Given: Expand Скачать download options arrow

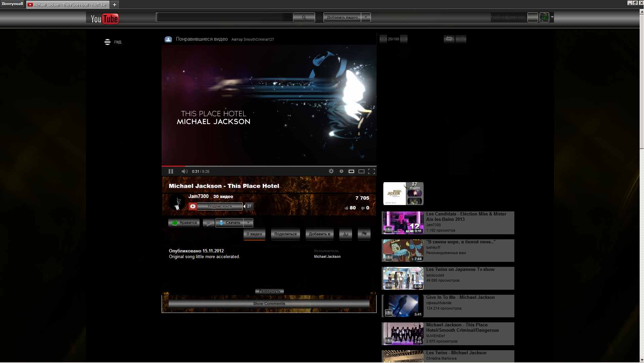Looking at the screenshot, I should pyautogui.click(x=248, y=223).
